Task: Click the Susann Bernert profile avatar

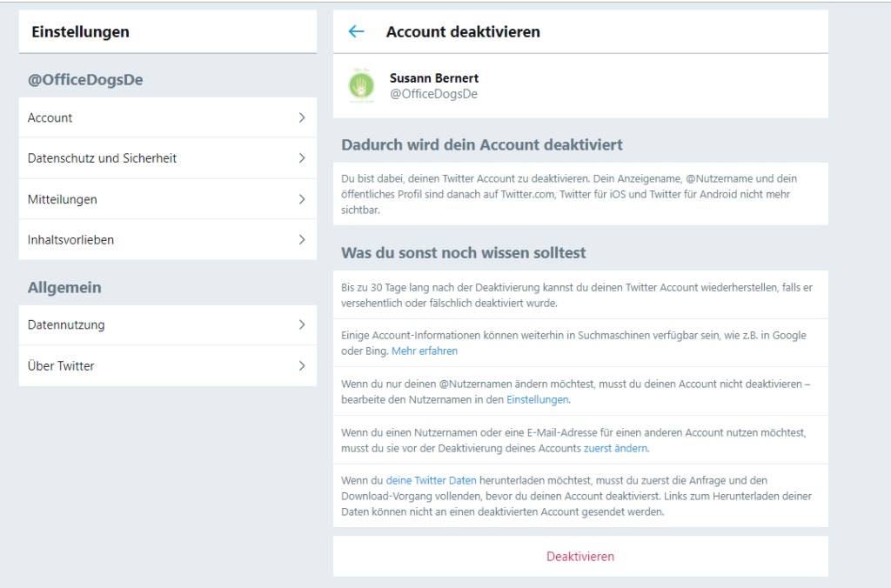Action: pos(361,86)
